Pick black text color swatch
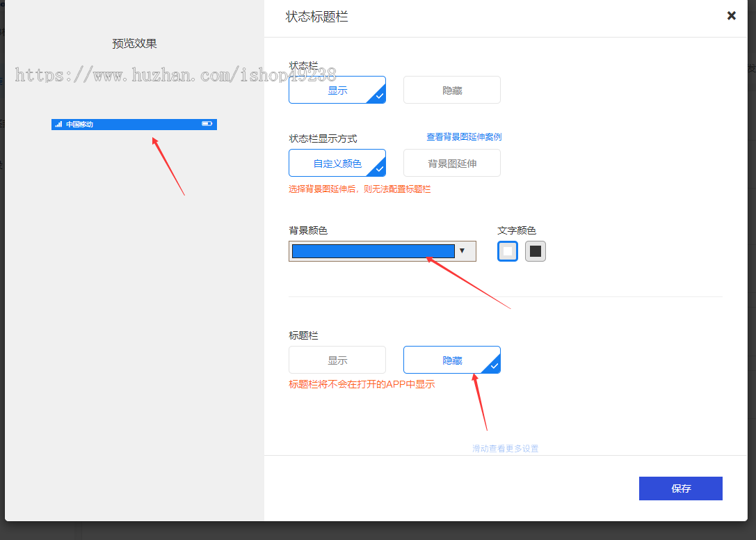Viewport: 756px width, 540px height. coord(535,251)
